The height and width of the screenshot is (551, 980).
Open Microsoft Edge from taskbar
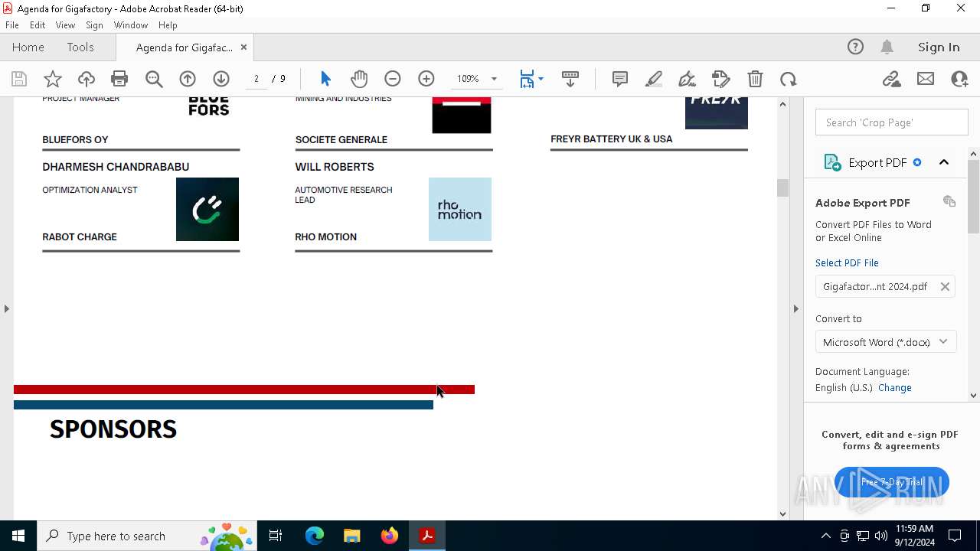315,536
